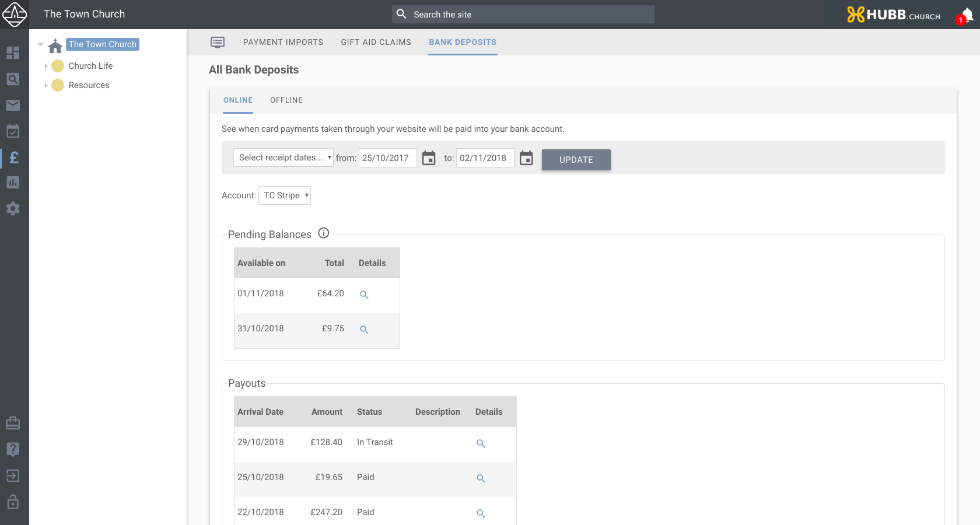This screenshot has width=980, height=525.
Task: Collapse The Town Church tree node
Action: [x=40, y=44]
